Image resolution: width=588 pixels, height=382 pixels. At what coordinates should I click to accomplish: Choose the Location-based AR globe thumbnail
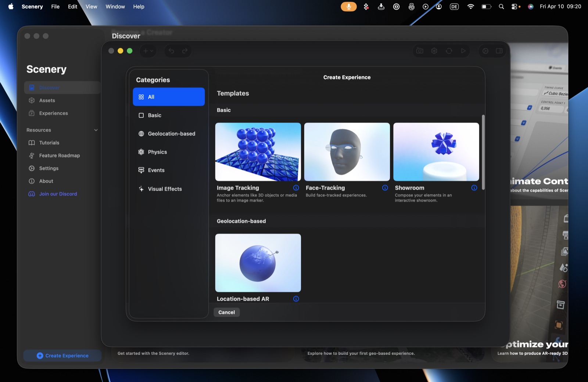(258, 263)
